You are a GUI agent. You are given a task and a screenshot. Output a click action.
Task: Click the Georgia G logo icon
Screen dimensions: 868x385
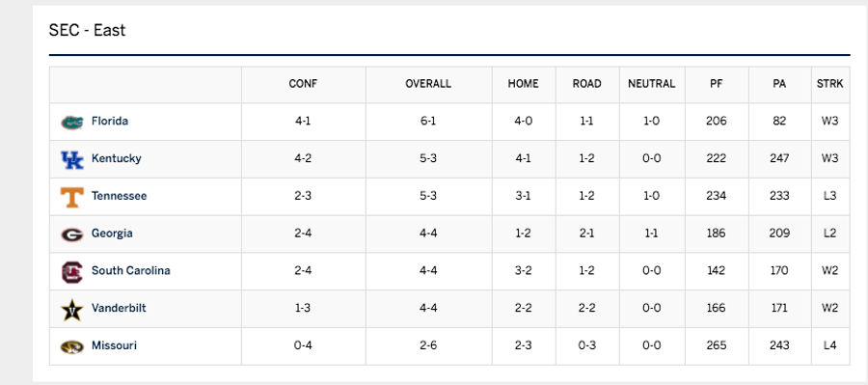pos(72,234)
